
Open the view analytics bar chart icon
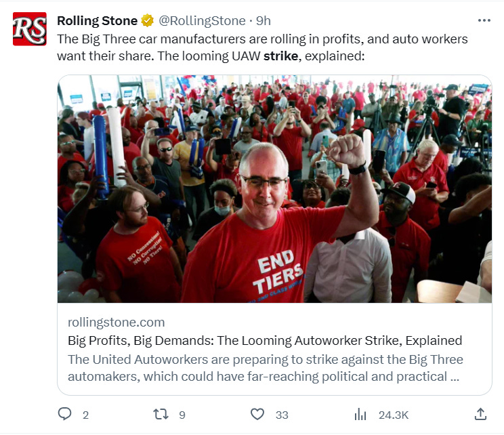[360, 415]
